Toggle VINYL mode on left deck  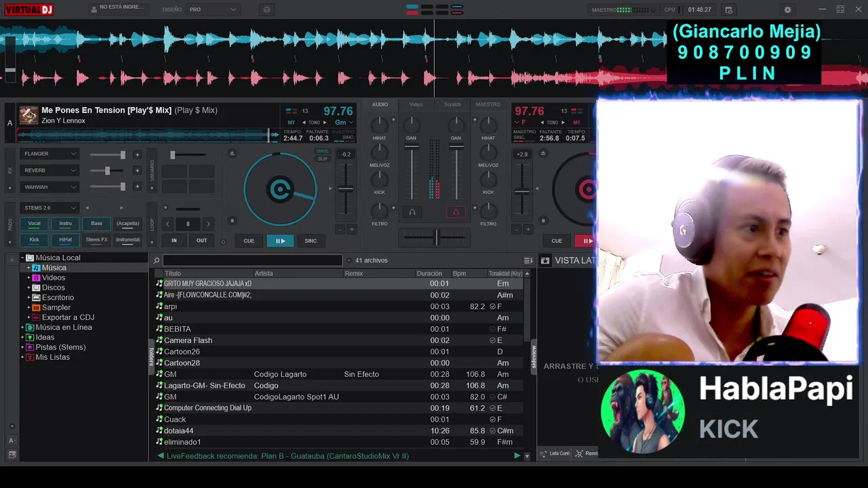point(323,152)
